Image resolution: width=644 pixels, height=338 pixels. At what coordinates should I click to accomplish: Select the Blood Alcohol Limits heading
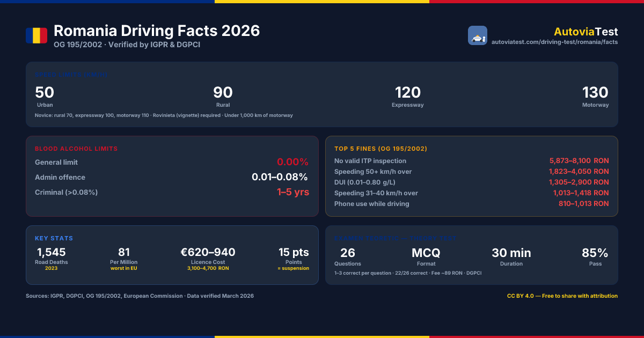coord(76,149)
